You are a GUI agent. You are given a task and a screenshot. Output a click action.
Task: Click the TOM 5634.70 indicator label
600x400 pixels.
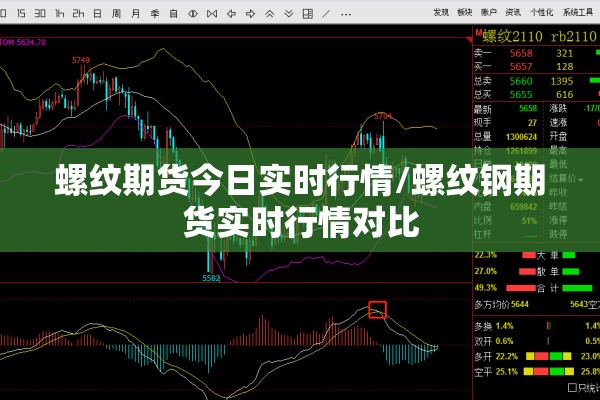(x=23, y=42)
